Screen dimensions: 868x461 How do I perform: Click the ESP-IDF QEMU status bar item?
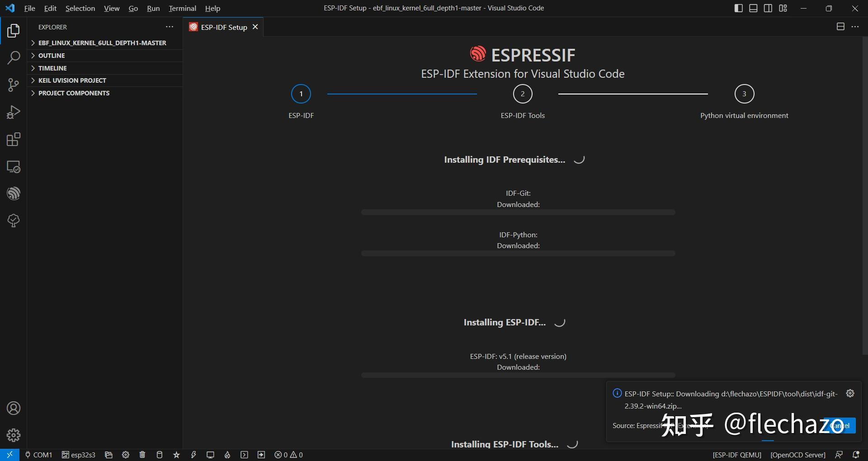coord(737,455)
